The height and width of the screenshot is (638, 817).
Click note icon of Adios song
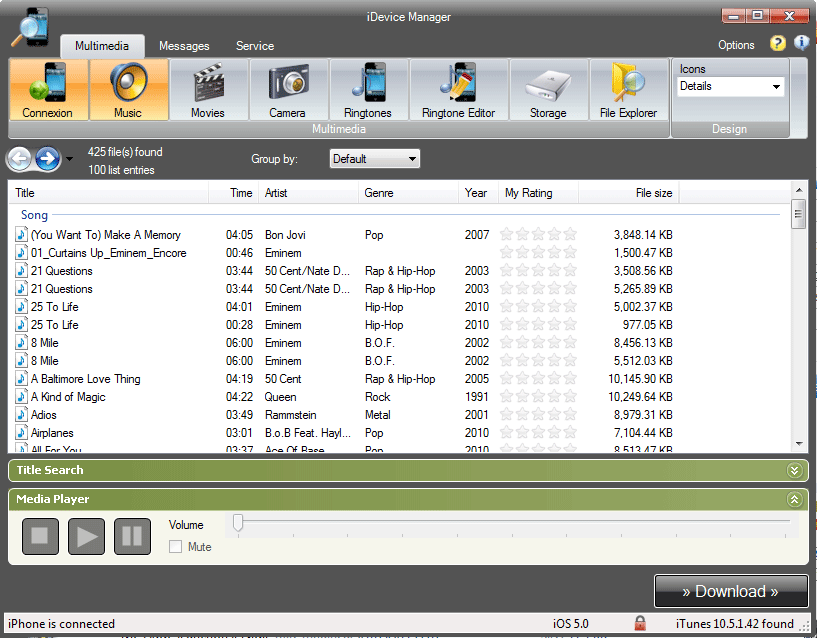point(21,415)
